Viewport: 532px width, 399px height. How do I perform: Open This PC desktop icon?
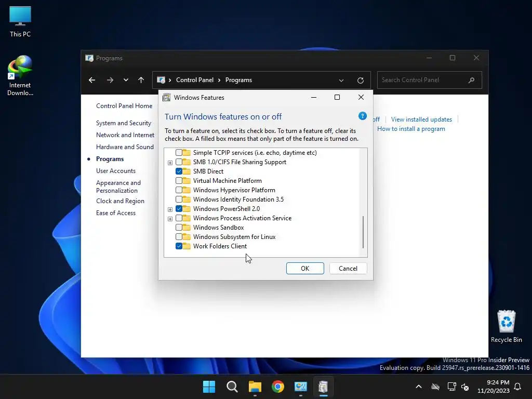pyautogui.click(x=20, y=21)
